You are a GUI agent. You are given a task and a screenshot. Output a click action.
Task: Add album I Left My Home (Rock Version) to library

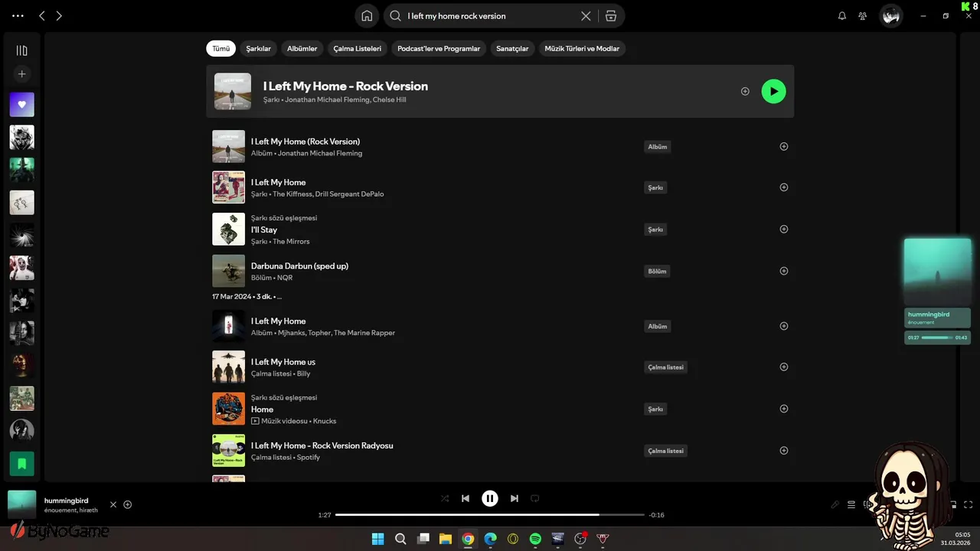783,146
